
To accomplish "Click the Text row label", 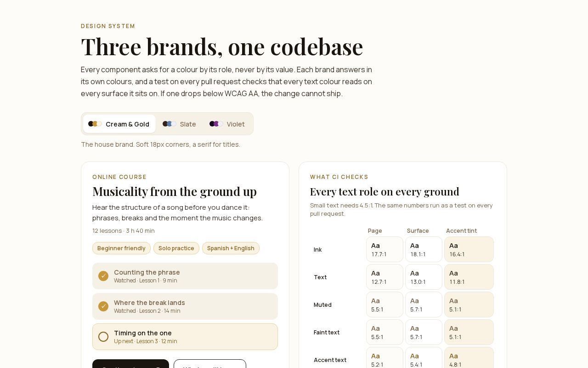I will pos(320,277).
